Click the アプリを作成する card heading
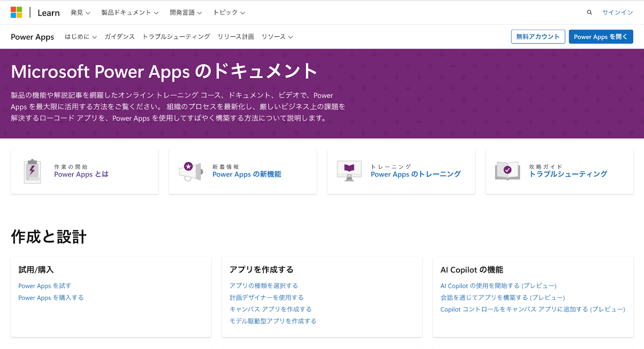 (262, 270)
